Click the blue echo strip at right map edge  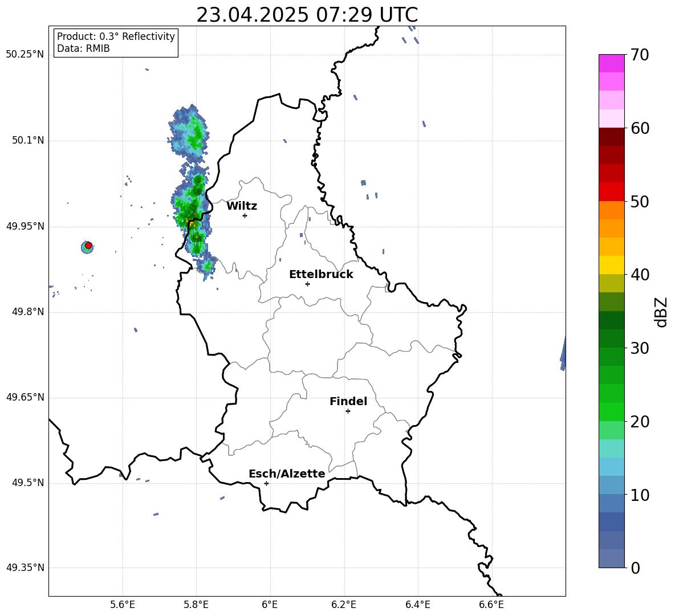[x=563, y=354]
